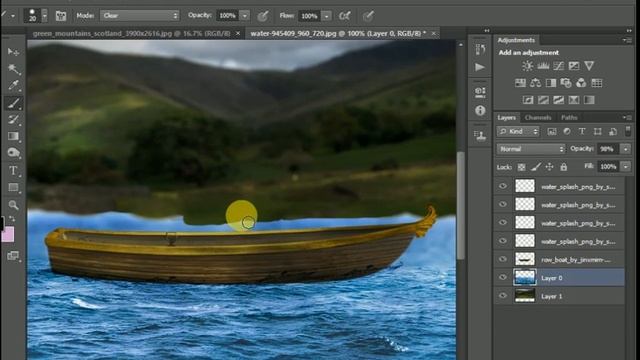Swap foreground and background colors
This screenshot has height=360, width=640.
(x=12, y=219)
